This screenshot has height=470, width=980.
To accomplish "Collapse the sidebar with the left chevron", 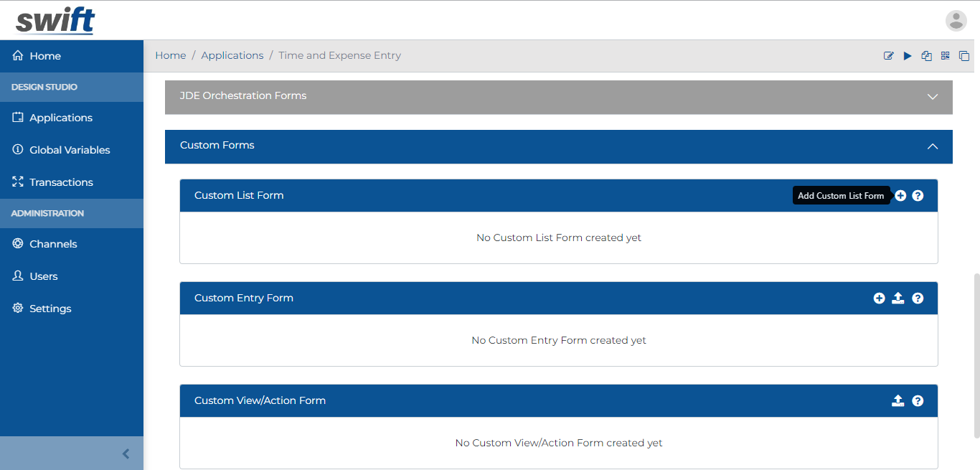I will click(126, 453).
